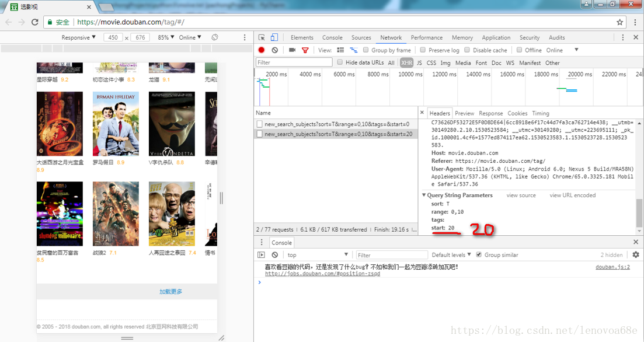This screenshot has width=644, height=342.
Task: Uncheck Group similar in console
Action: [479, 254]
